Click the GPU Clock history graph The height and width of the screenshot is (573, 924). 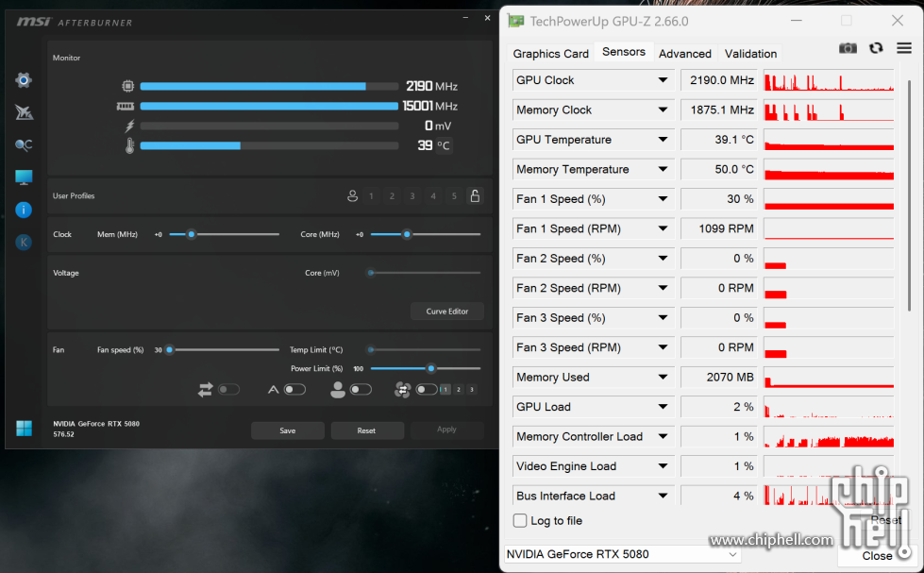(829, 80)
